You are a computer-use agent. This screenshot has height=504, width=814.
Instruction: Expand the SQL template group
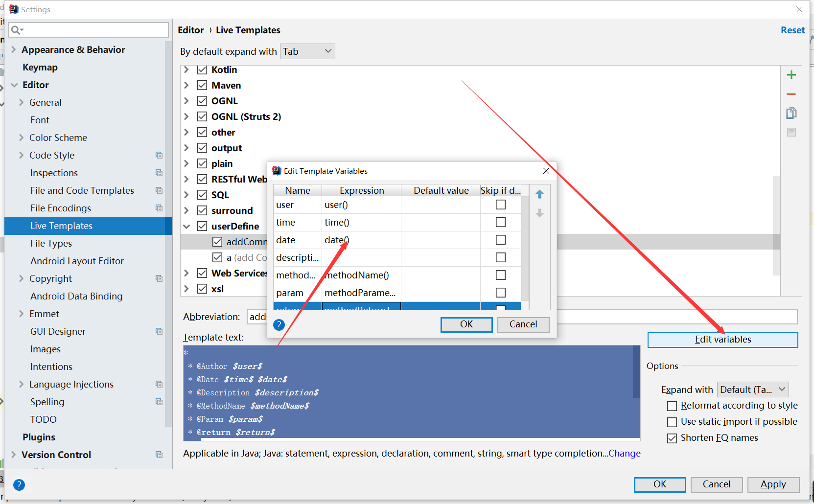tap(186, 195)
